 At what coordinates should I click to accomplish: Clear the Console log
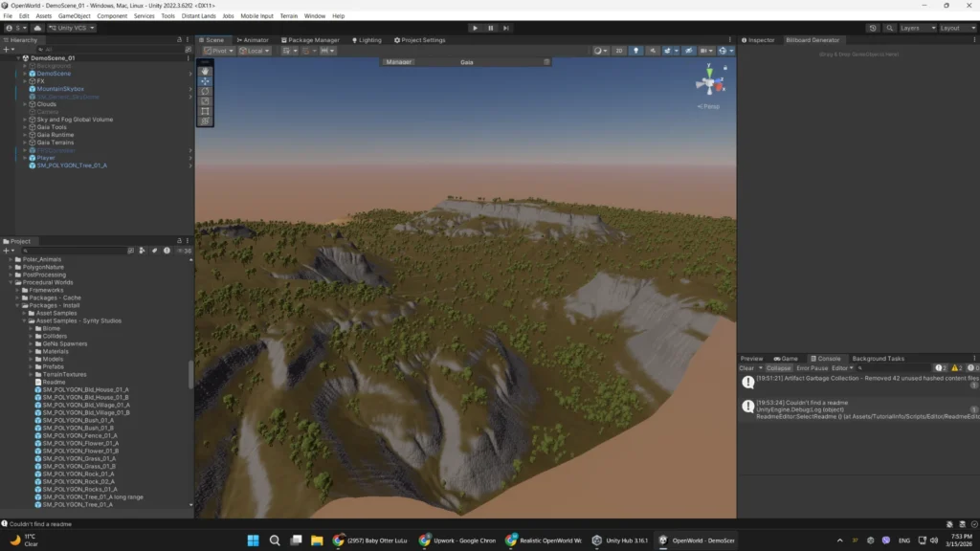point(746,368)
